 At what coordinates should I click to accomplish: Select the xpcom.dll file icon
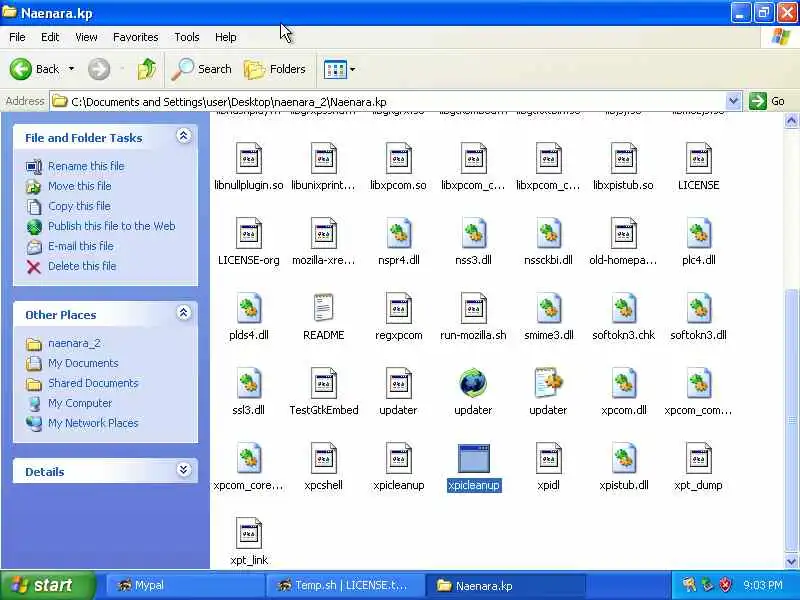coord(623,383)
